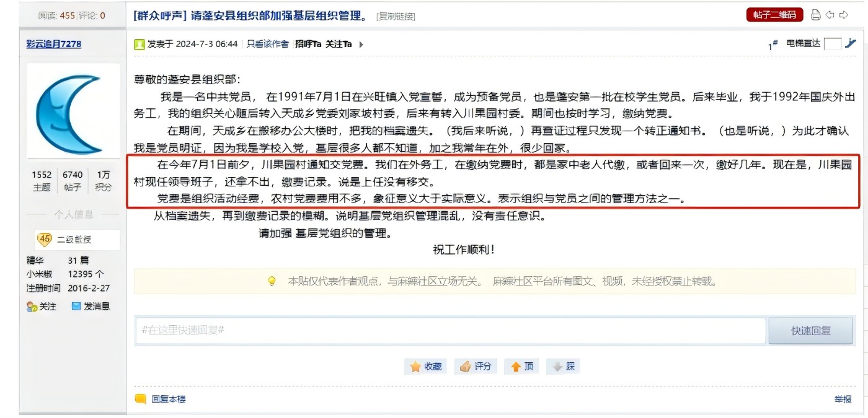Send message via 发消息 envelope
This screenshot has width=868, height=418.
[91, 306]
